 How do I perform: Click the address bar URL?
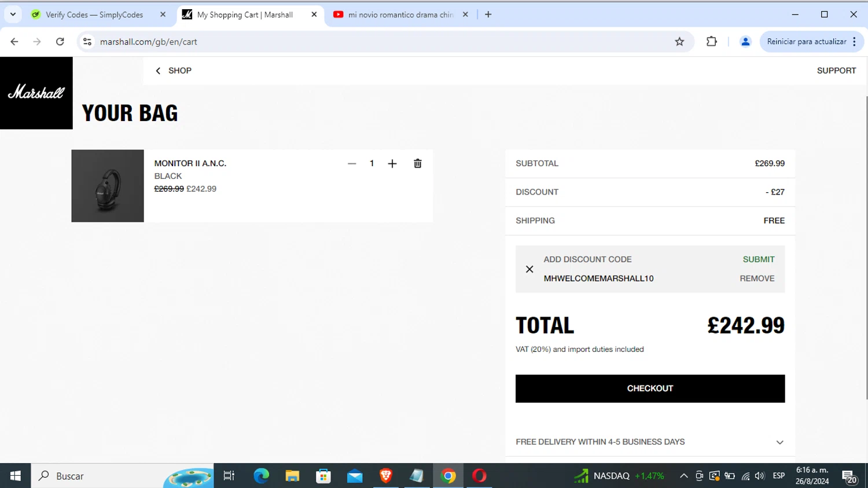tap(149, 42)
